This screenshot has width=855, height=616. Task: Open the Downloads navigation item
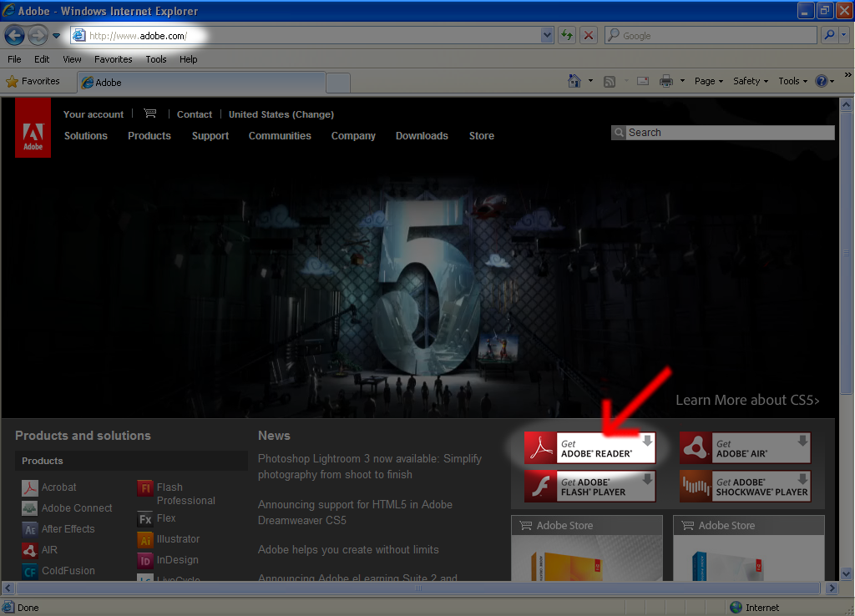422,136
